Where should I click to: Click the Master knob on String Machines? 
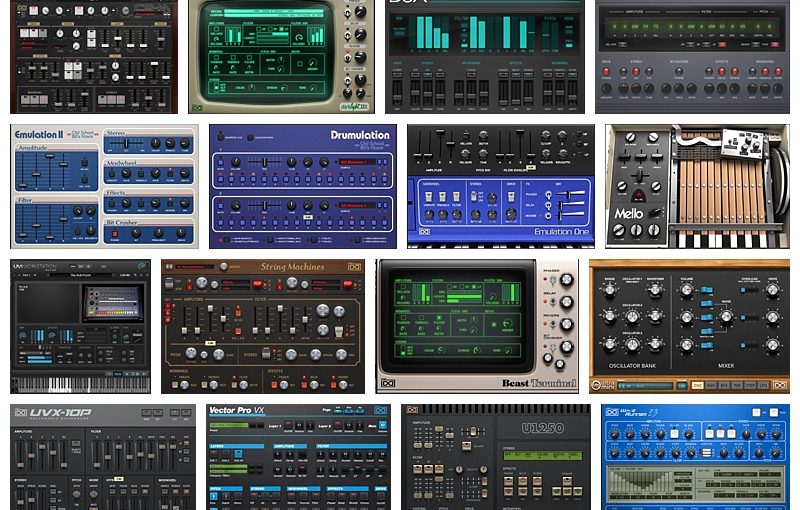[223, 267]
